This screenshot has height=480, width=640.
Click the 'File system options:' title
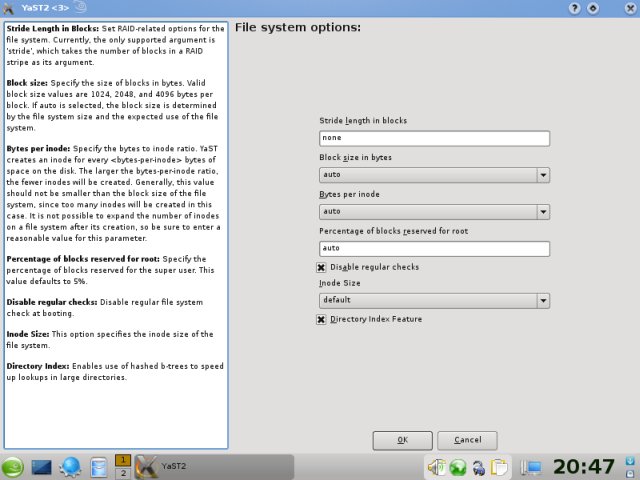(298, 28)
